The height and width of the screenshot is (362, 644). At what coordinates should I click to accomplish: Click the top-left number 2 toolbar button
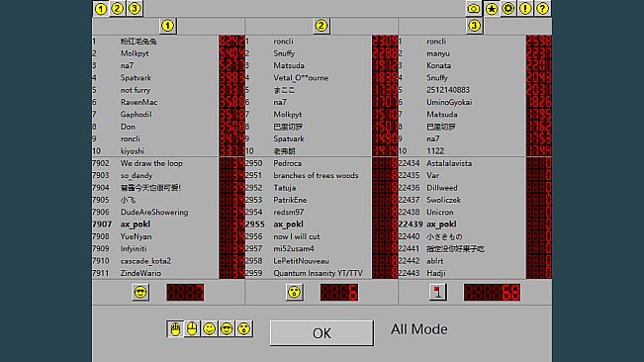tap(118, 9)
